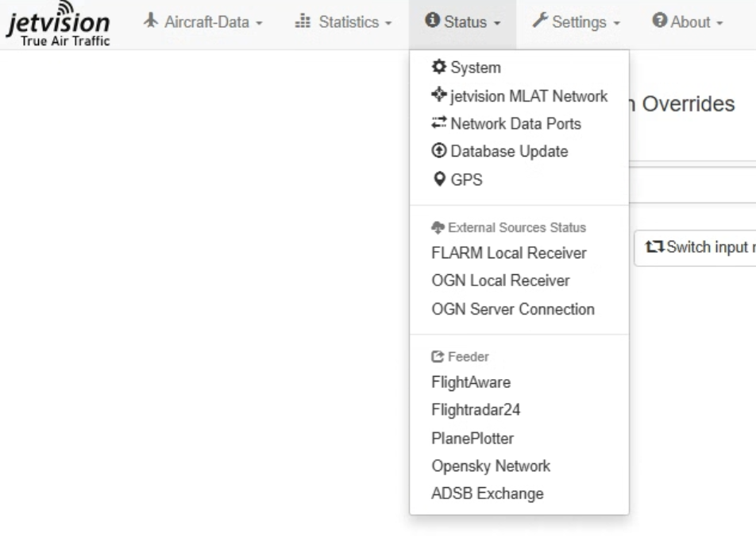Expand the Aircraft-Data dropdown
This screenshot has height=542, width=756.
point(202,22)
